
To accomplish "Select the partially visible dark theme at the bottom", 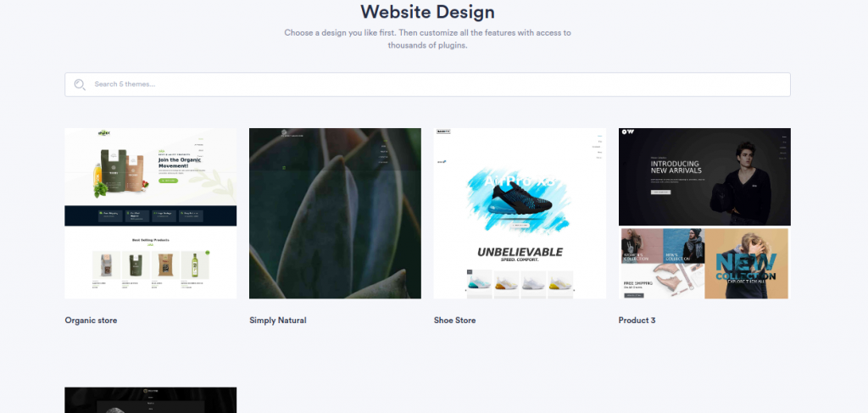I will [x=151, y=399].
